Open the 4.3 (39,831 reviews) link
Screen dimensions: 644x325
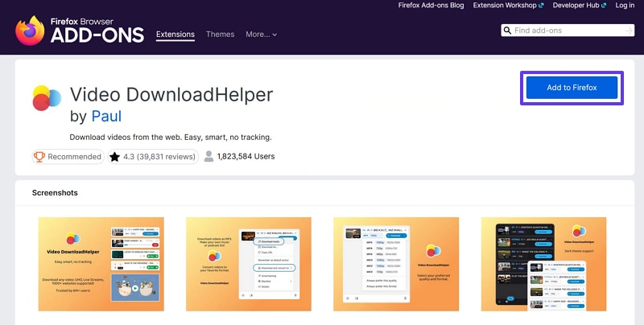click(153, 157)
